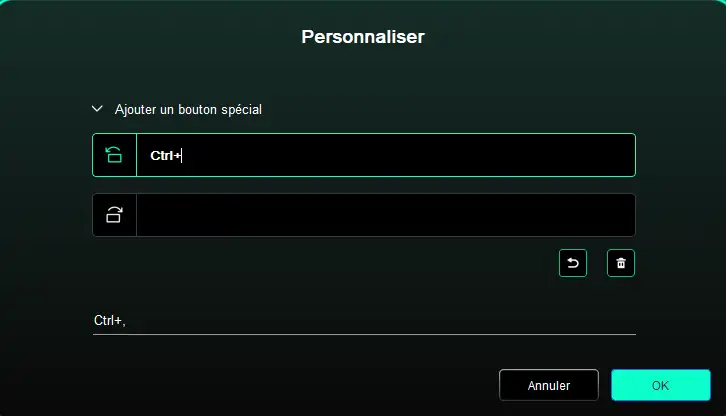The image size is (726, 416).
Task: Click the trash can delete icon
Action: (621, 263)
